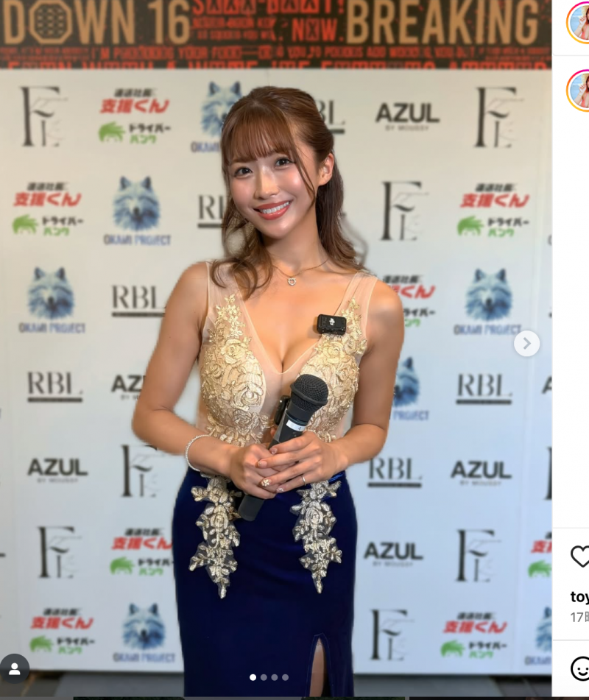The width and height of the screenshot is (589, 700).
Task: Click the main post photo of the presenter
Action: point(275,357)
